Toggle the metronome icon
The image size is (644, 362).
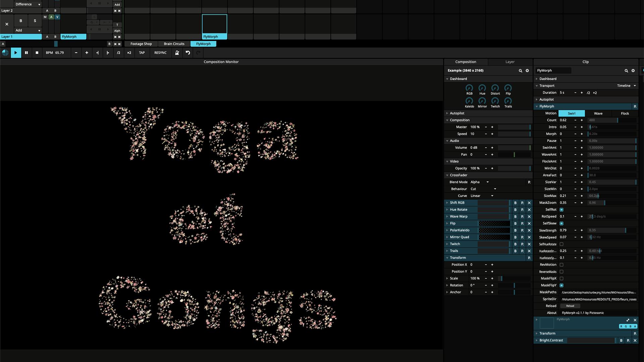coord(177,53)
